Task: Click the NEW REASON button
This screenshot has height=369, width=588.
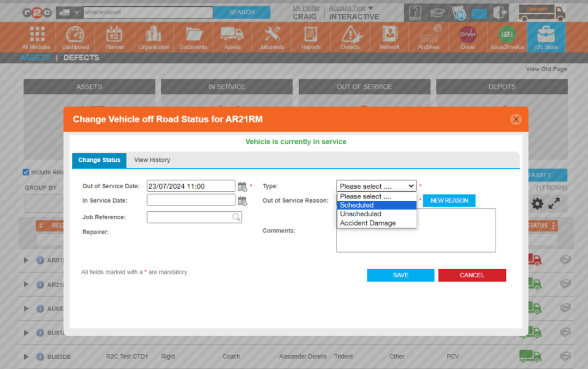Action: [449, 201]
